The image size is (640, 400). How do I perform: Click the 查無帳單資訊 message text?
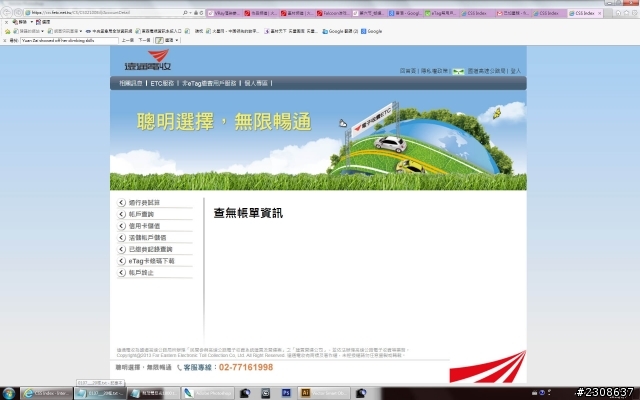pyautogui.click(x=248, y=213)
